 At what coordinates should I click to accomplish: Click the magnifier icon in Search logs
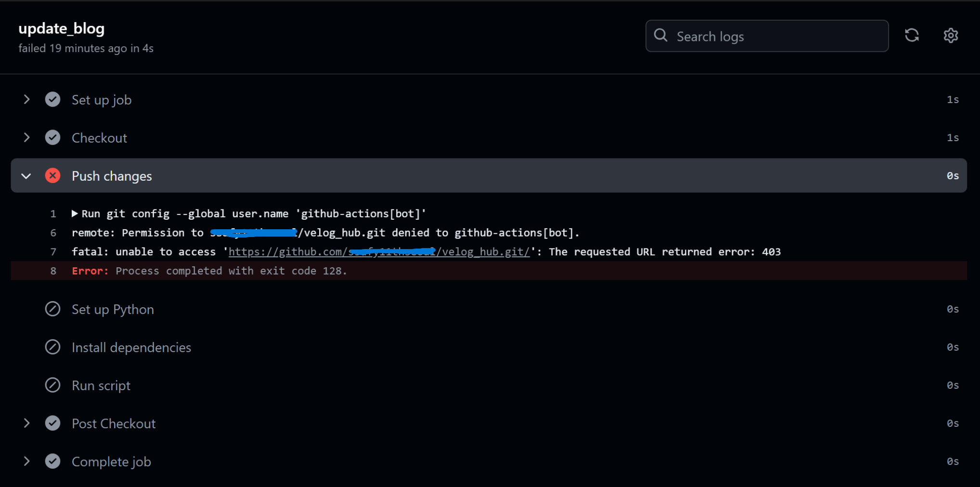point(661,36)
